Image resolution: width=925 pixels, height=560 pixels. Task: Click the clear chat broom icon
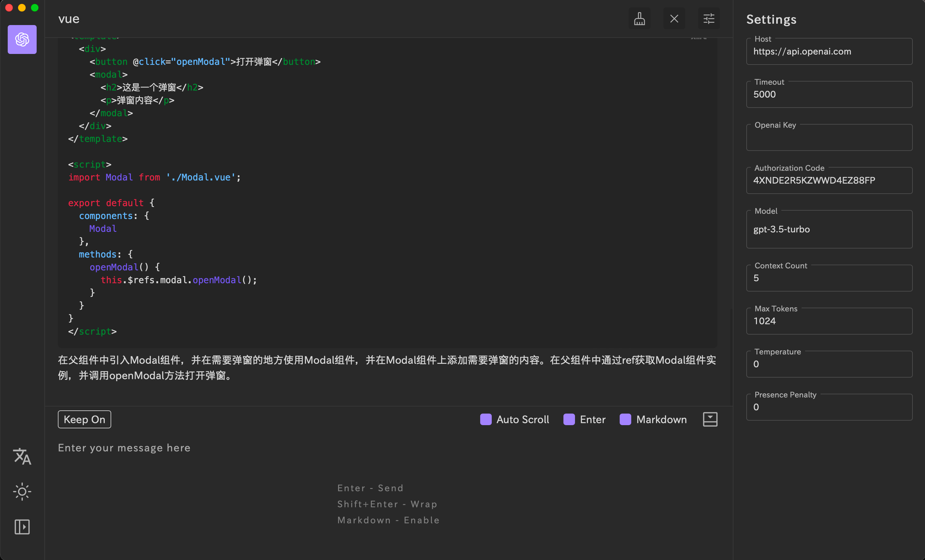pyautogui.click(x=639, y=19)
